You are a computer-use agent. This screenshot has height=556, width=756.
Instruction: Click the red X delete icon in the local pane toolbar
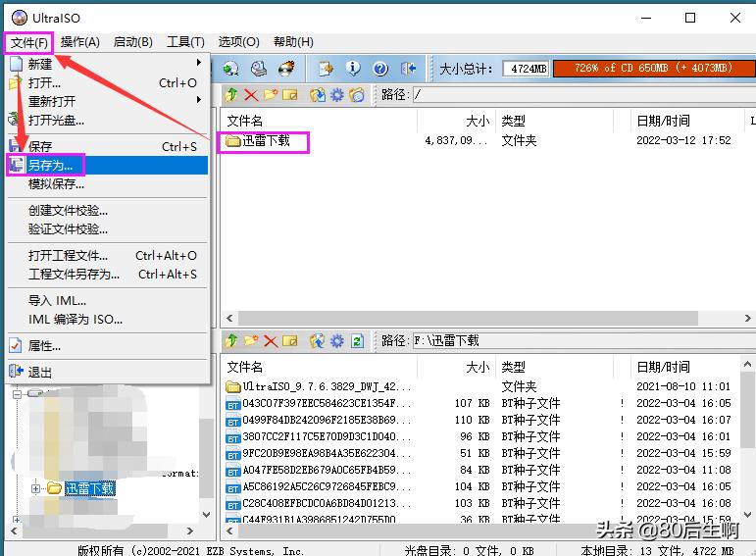pyautogui.click(x=271, y=341)
